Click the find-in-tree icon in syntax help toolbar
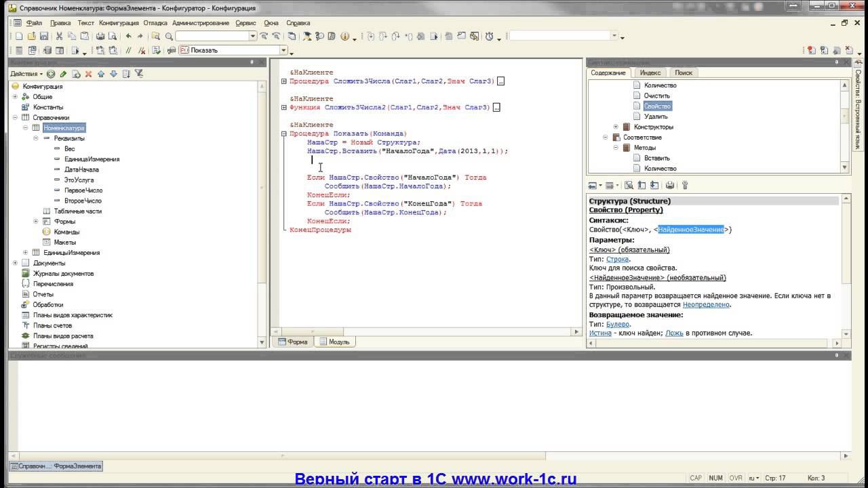Image resolution: width=868 pixels, height=488 pixels. pyautogui.click(x=629, y=185)
